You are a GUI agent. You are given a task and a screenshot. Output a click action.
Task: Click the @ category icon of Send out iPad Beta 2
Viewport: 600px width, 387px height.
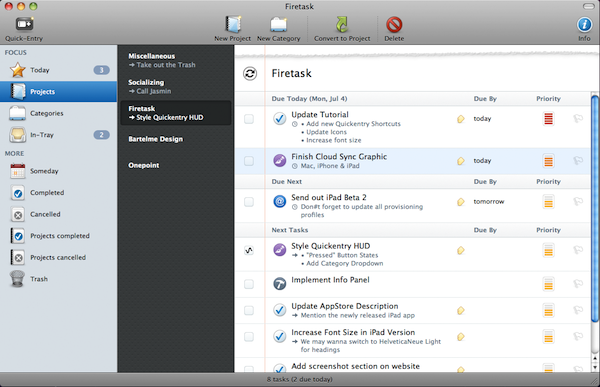[x=280, y=201]
